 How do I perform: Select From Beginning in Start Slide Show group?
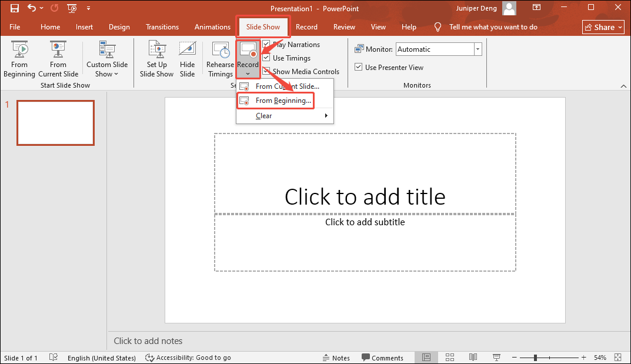pos(19,58)
